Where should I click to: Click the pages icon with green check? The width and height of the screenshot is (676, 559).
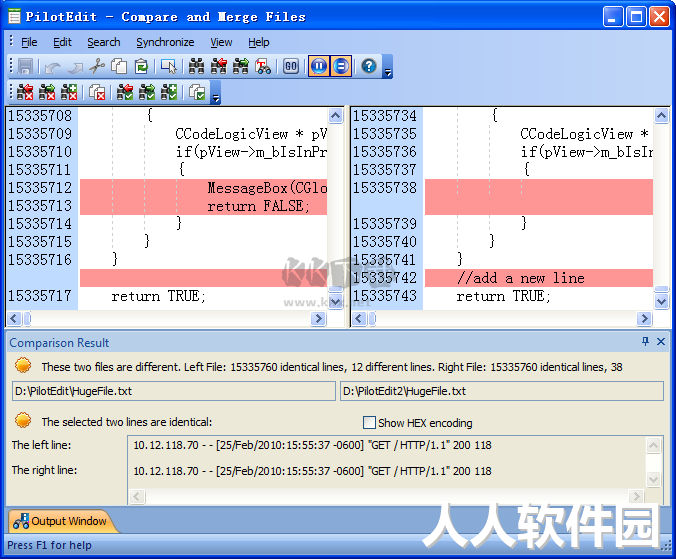point(197,92)
